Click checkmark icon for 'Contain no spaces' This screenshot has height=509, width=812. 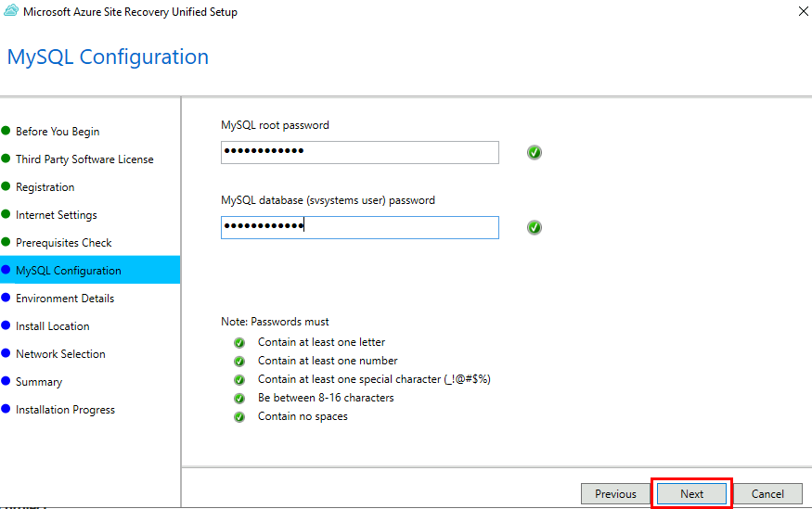239,417
